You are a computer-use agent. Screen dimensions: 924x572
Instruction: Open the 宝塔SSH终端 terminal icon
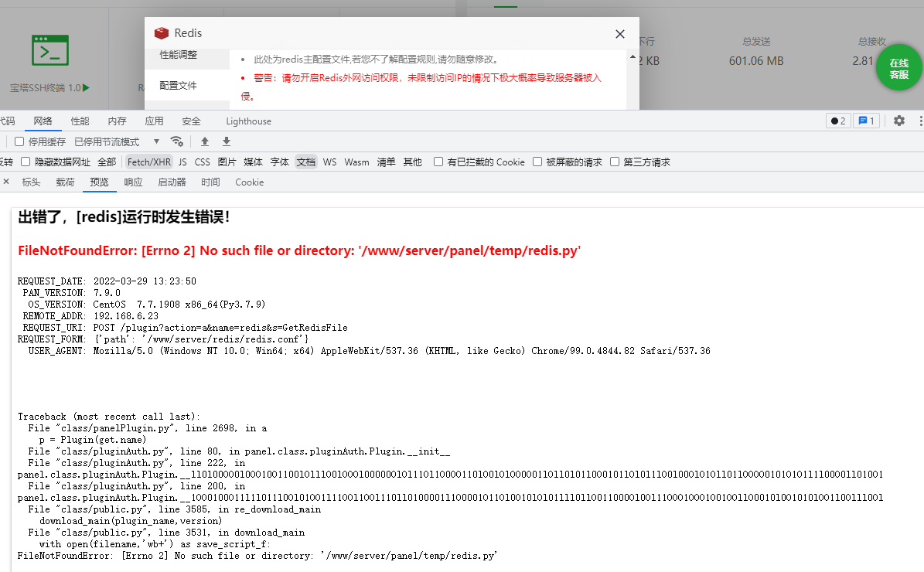[50, 50]
